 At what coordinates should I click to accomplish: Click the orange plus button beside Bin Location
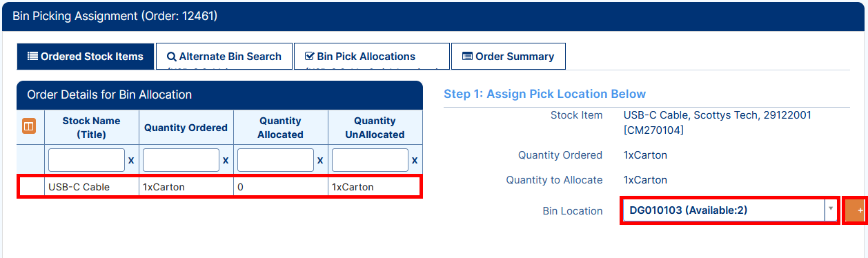point(856,210)
